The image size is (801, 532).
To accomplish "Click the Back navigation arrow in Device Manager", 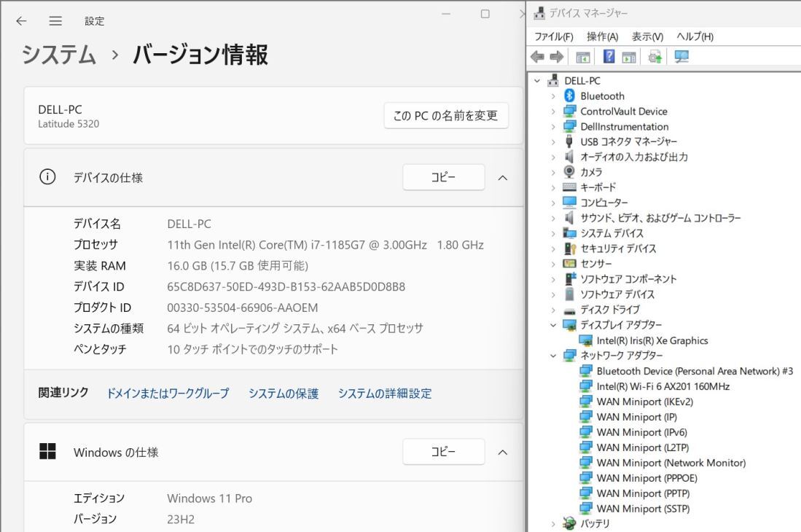I will [x=539, y=56].
